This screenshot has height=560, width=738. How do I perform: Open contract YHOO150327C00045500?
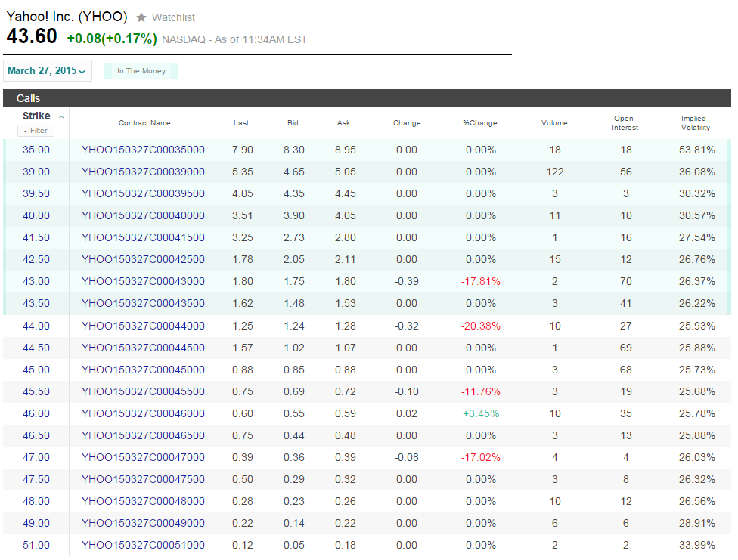(x=143, y=391)
